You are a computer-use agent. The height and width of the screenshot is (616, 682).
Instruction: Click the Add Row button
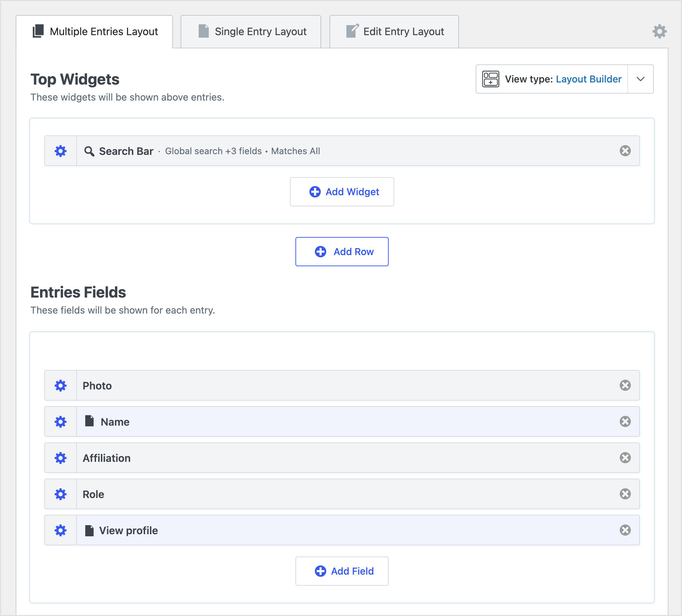[342, 252]
